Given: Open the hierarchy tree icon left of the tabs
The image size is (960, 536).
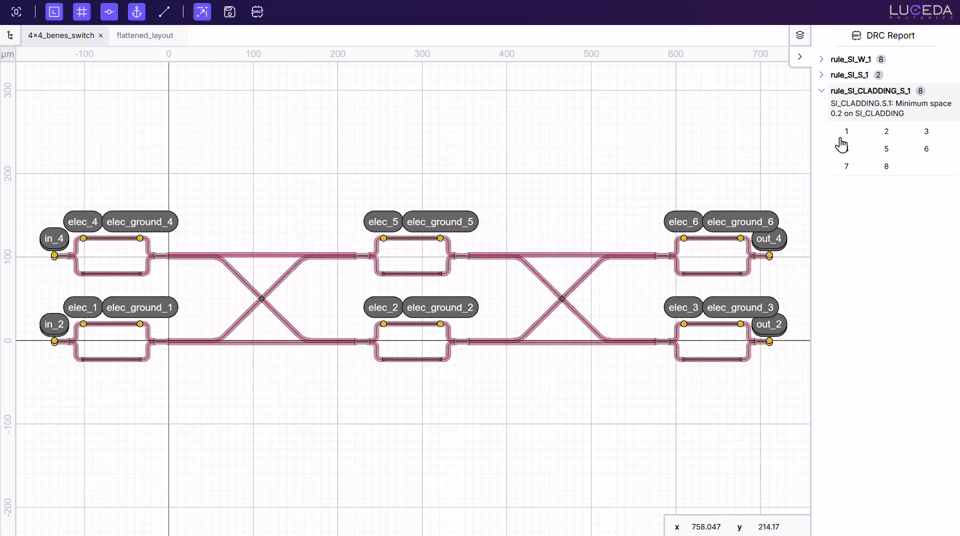Looking at the screenshot, I should [10, 35].
